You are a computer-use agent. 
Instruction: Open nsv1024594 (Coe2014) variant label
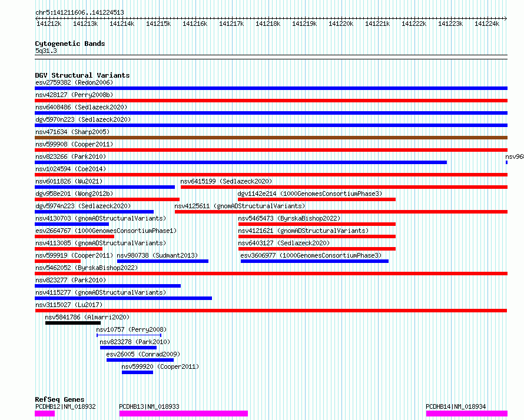tap(71, 169)
